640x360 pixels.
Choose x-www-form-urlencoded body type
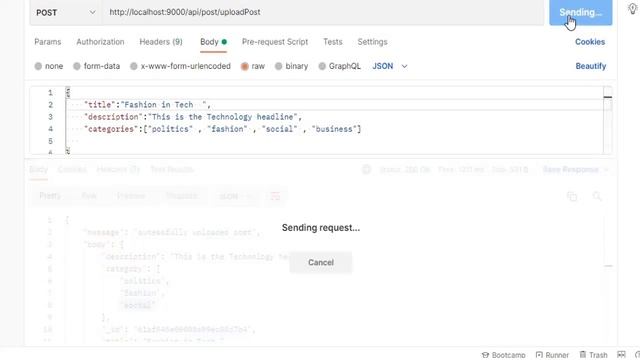tap(133, 66)
